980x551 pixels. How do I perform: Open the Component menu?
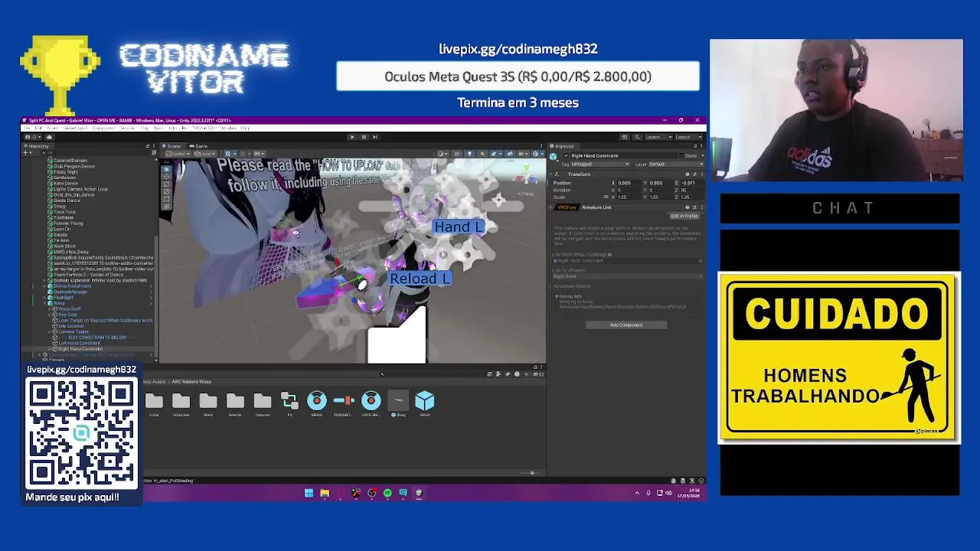tap(103, 128)
